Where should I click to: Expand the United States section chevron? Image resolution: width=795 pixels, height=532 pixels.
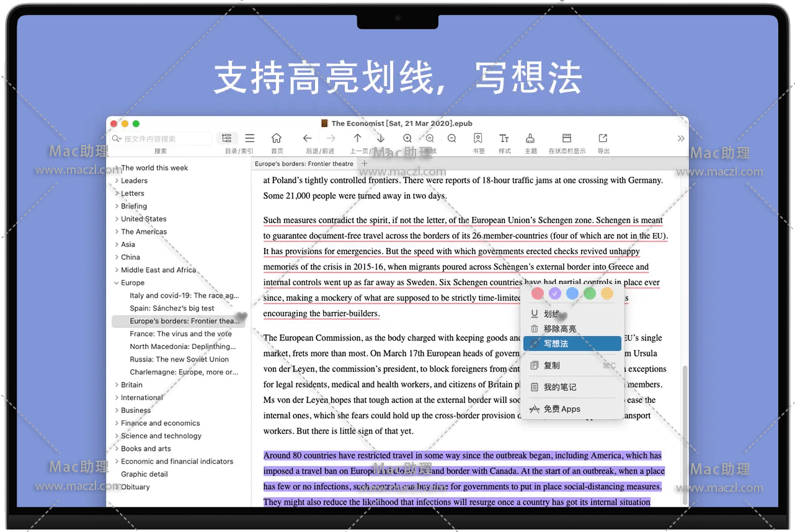pyautogui.click(x=117, y=219)
